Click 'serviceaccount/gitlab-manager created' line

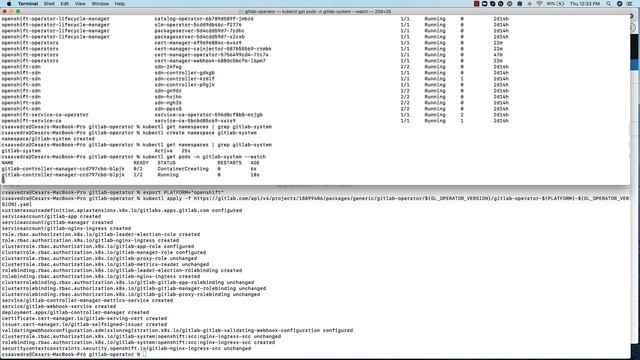point(57,222)
